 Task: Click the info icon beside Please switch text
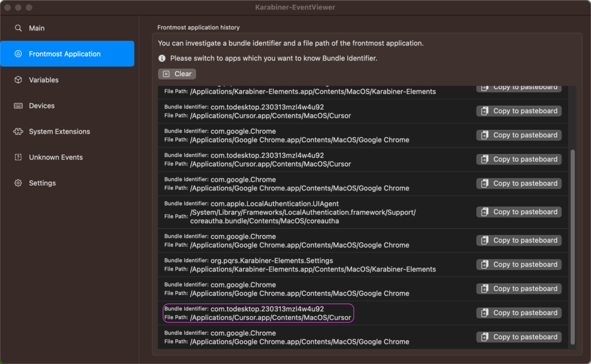click(162, 58)
